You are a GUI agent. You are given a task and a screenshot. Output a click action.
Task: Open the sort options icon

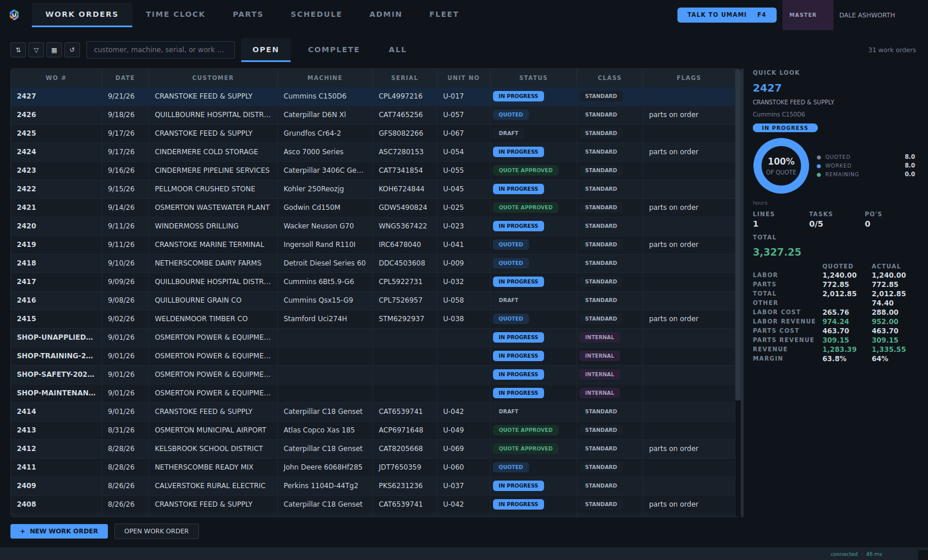(x=18, y=50)
